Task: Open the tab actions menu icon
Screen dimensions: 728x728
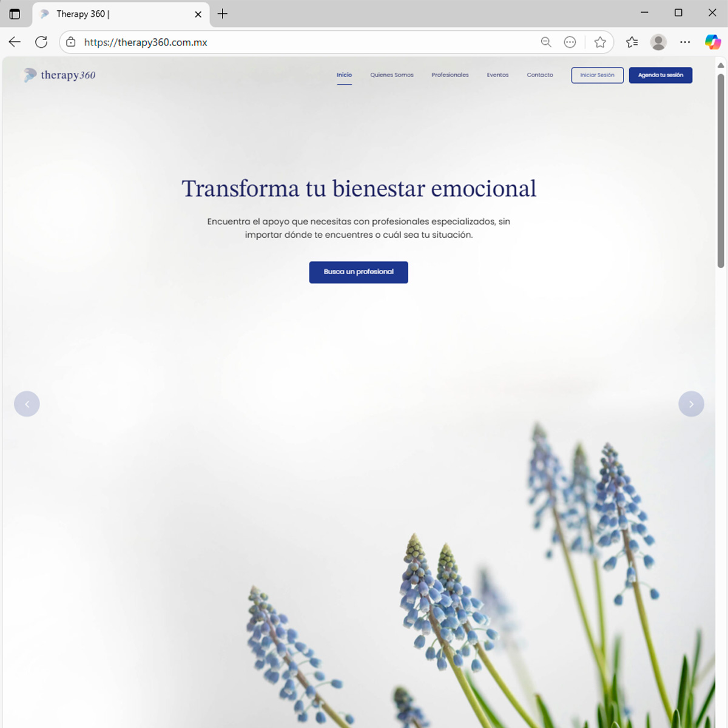Action: coord(15,13)
